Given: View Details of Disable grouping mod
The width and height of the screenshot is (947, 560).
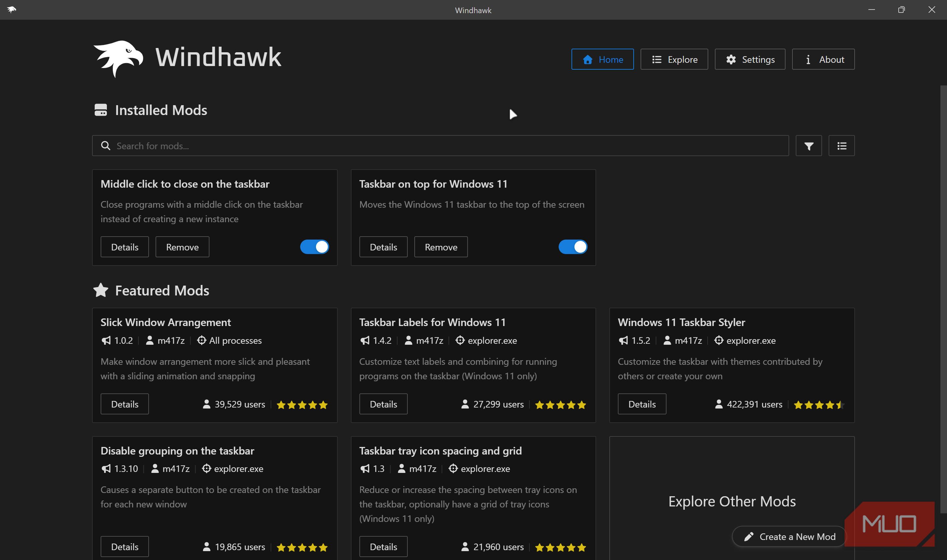Looking at the screenshot, I should (x=125, y=547).
